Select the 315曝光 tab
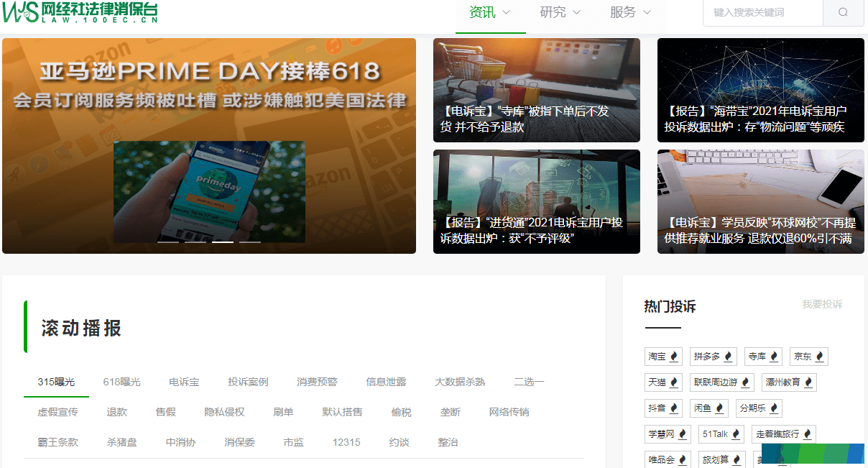Image resolution: width=868 pixels, height=468 pixels. tap(56, 382)
